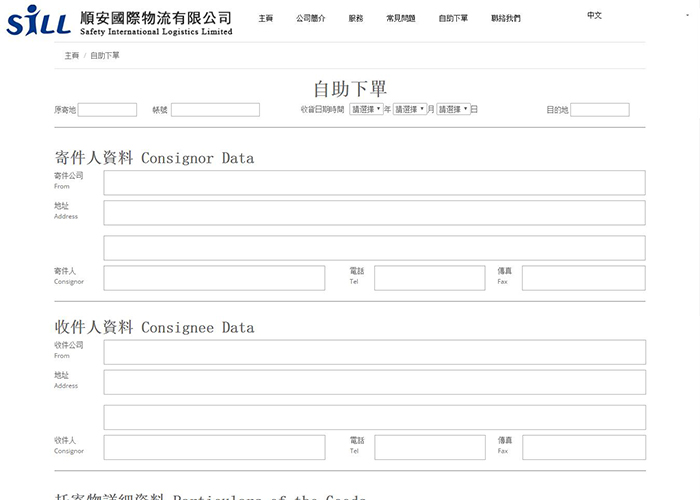Go to 公司簡介 in the top navigation
This screenshot has height=500, width=700.
pos(310,18)
